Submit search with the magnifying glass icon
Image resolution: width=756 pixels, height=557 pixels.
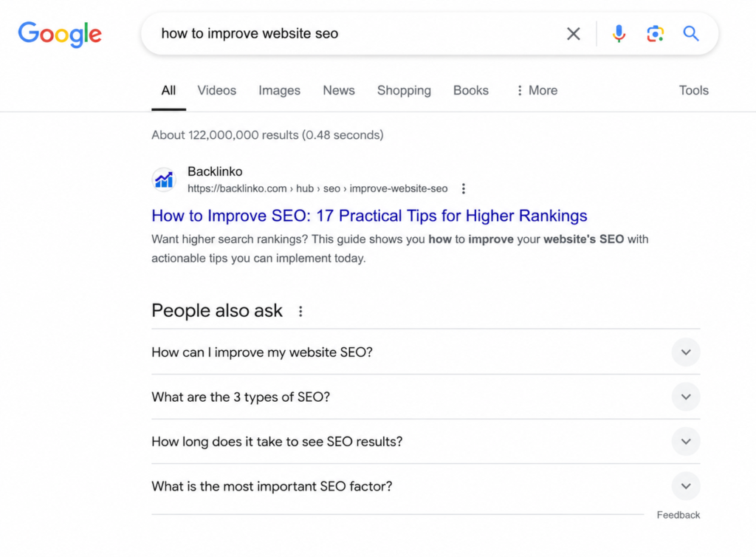690,34
